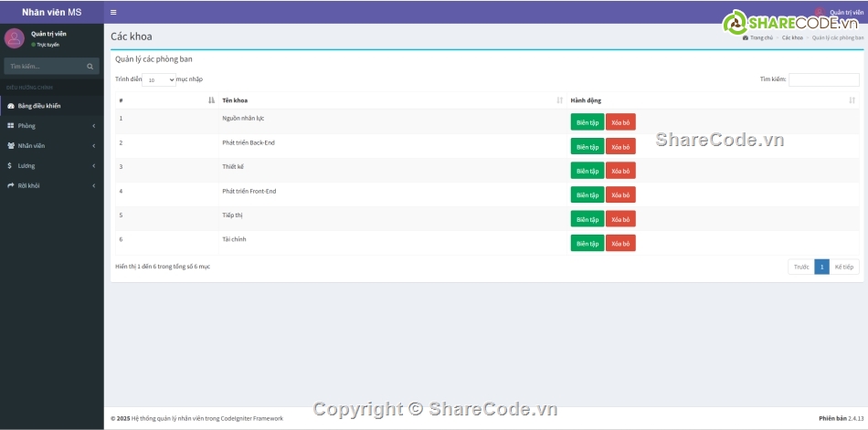This screenshot has width=868, height=430.
Task: Click the search magnifier icon in sidebar
Action: (x=90, y=67)
